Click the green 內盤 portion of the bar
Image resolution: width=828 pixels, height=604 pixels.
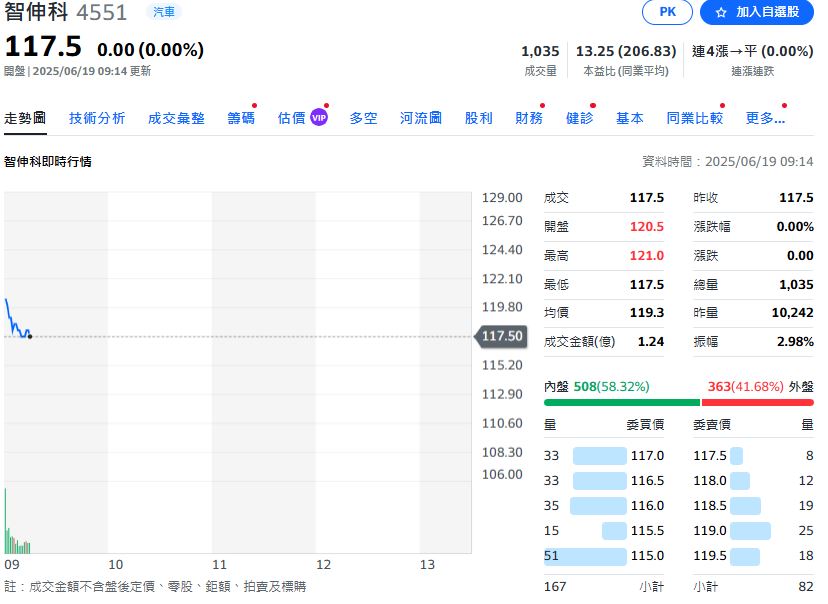pyautogui.click(x=622, y=402)
